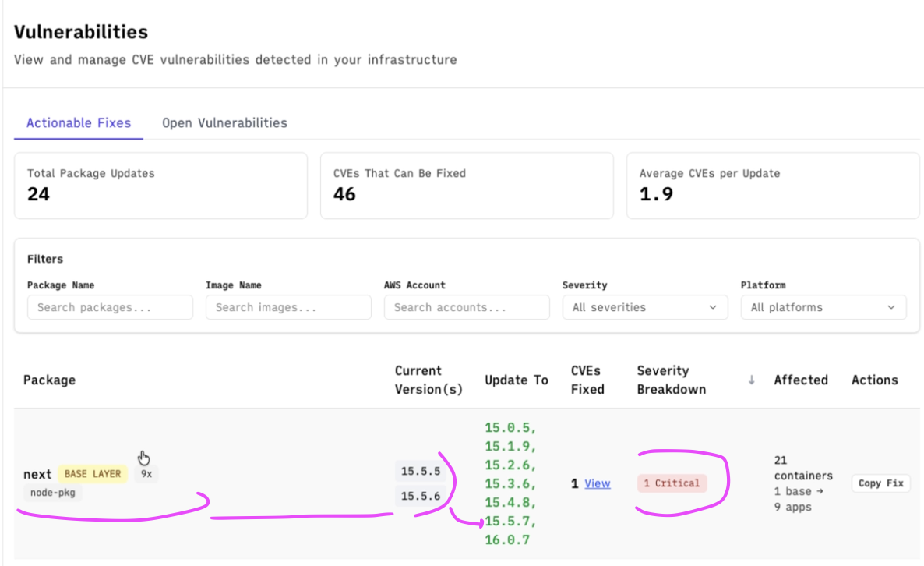The image size is (924, 566).
Task: Click the sort arrow beside Severity Breakdown
Action: (x=751, y=380)
